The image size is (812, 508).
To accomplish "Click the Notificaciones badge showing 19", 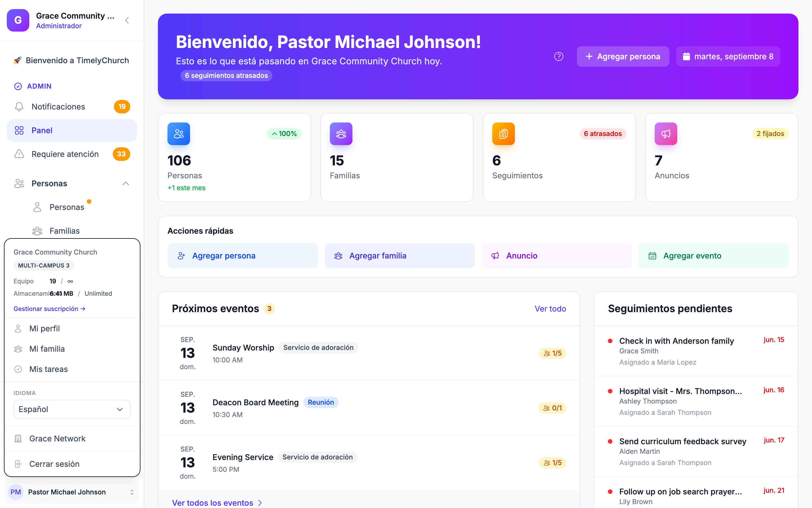I will pos(122,107).
